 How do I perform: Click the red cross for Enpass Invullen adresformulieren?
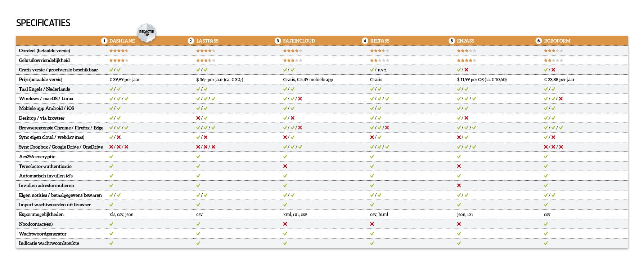pos(459,185)
